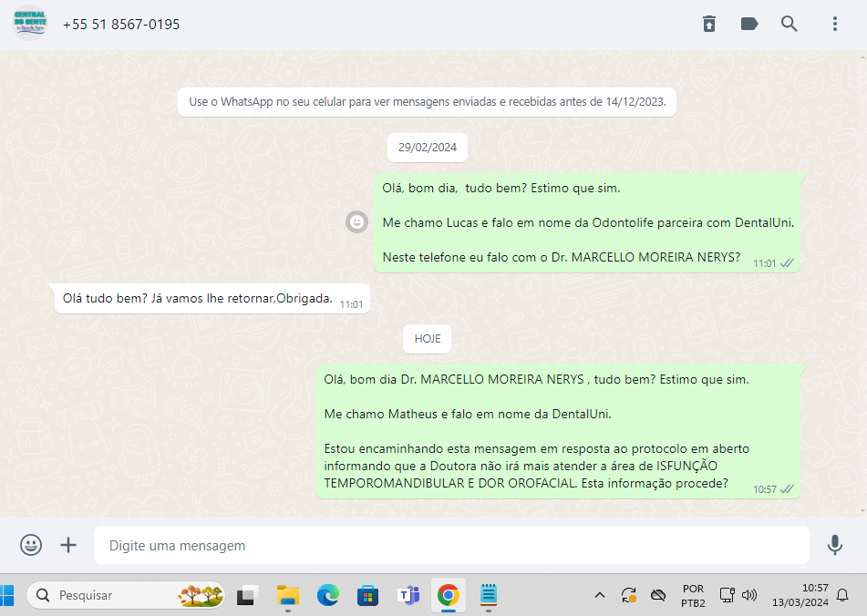Show hidden system tray icons

(x=599, y=595)
